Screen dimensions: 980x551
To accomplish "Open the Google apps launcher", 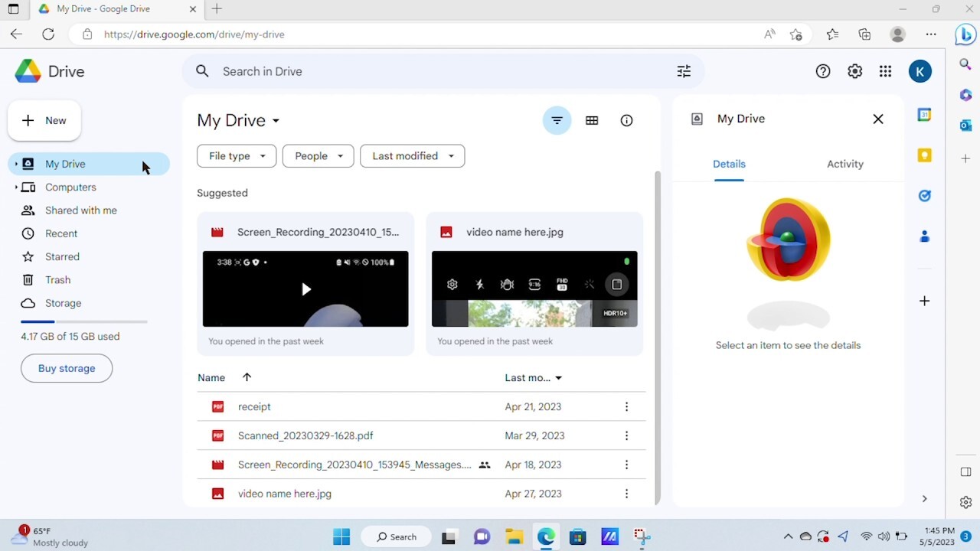I will pyautogui.click(x=885, y=71).
